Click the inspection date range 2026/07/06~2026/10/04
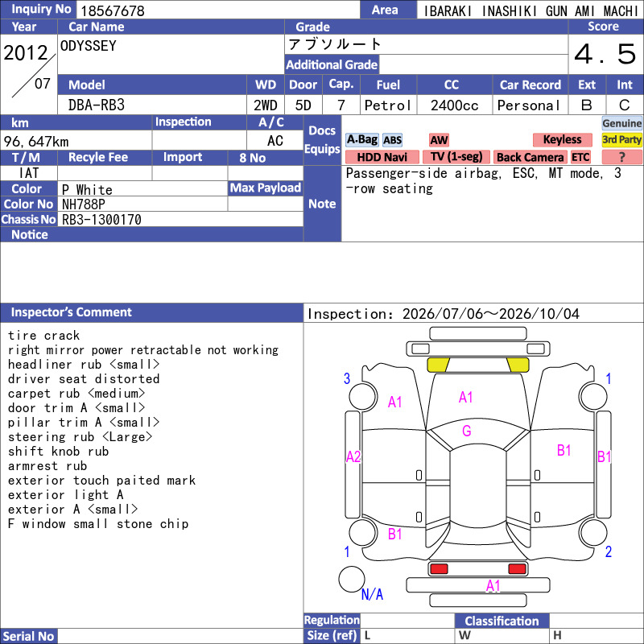644x644 pixels. 491,314
